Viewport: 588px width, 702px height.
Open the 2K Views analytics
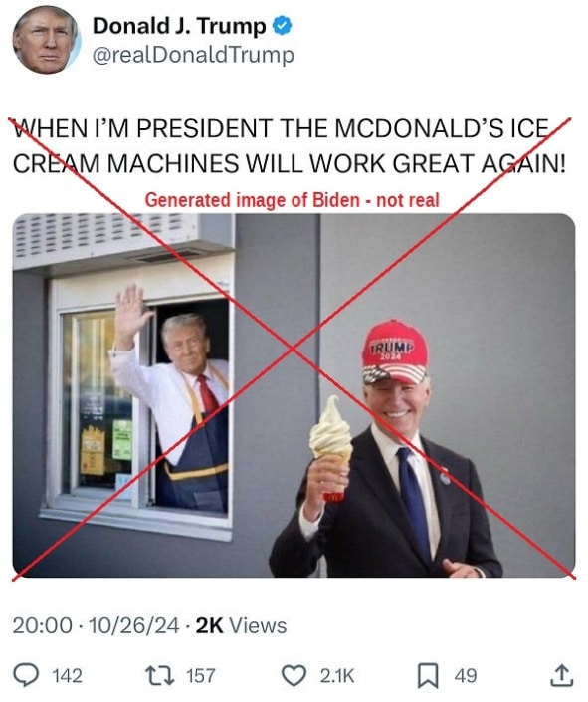click(241, 625)
